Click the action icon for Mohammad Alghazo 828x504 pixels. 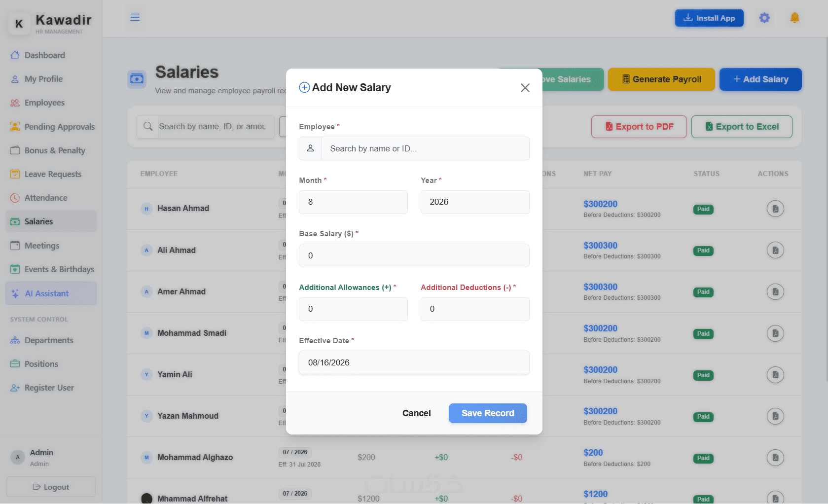[x=775, y=458]
